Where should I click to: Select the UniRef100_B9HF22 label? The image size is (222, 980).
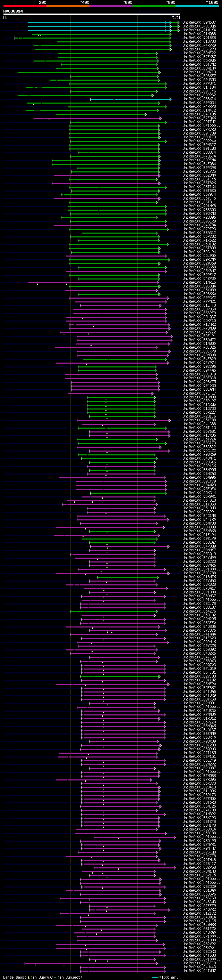pyautogui.click(x=199, y=53)
